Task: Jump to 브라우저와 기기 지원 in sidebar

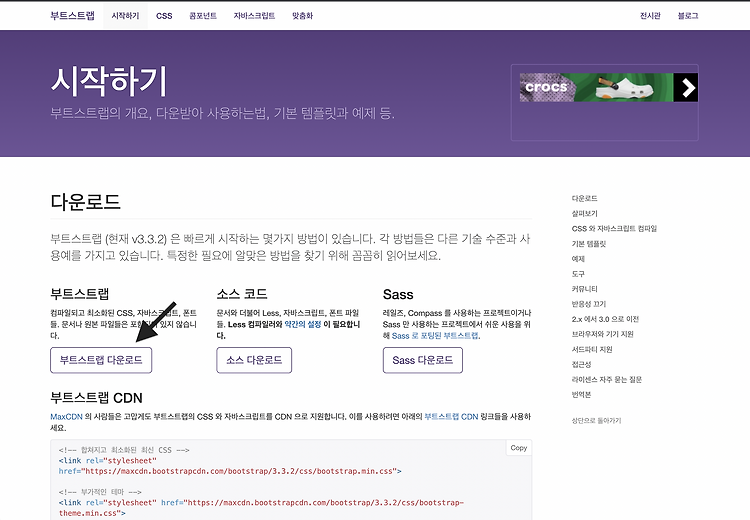Action: [603, 334]
